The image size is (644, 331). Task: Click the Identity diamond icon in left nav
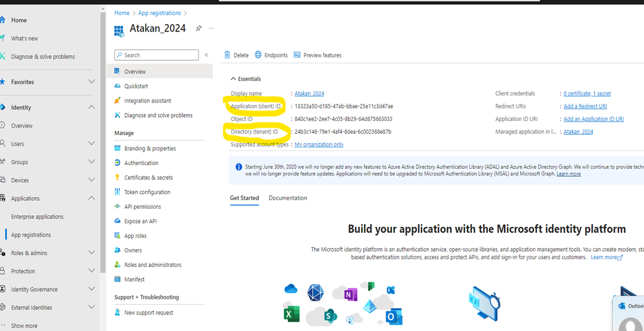tap(2, 107)
